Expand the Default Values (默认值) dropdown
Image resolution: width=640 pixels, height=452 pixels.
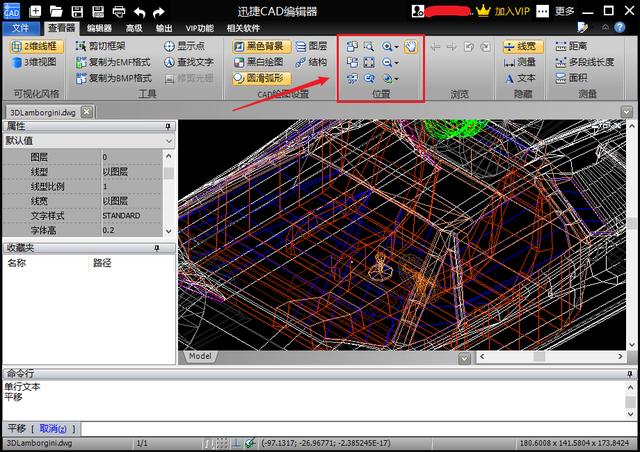(x=169, y=142)
